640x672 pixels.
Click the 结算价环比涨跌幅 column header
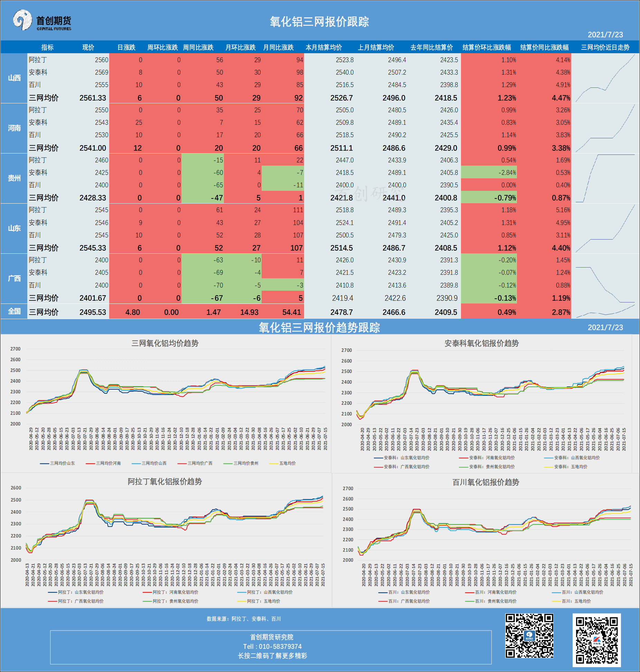(487, 47)
